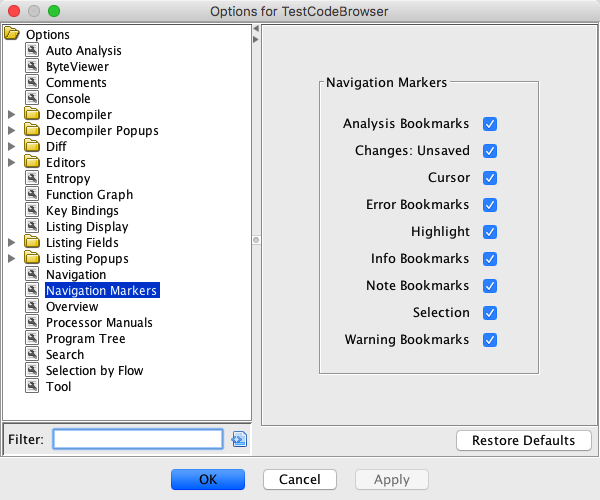Expand the Listing Fields node
600x500 pixels.
click(x=12, y=243)
